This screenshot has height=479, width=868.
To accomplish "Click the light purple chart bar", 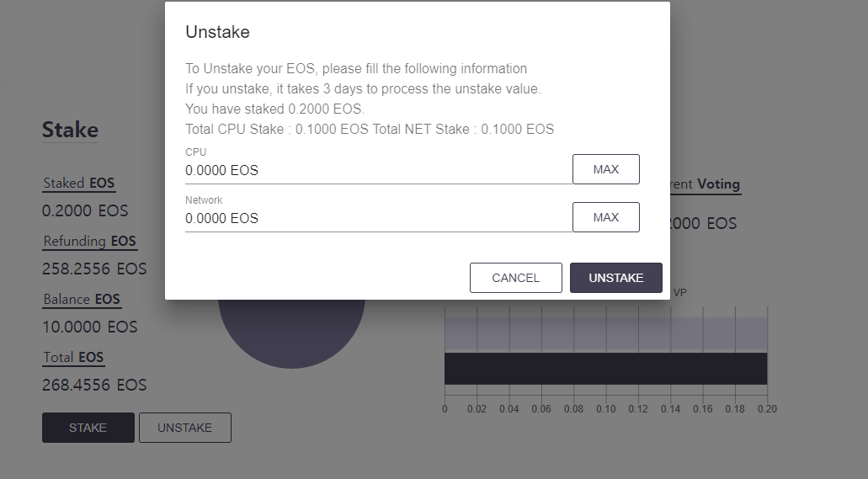I will (x=605, y=333).
